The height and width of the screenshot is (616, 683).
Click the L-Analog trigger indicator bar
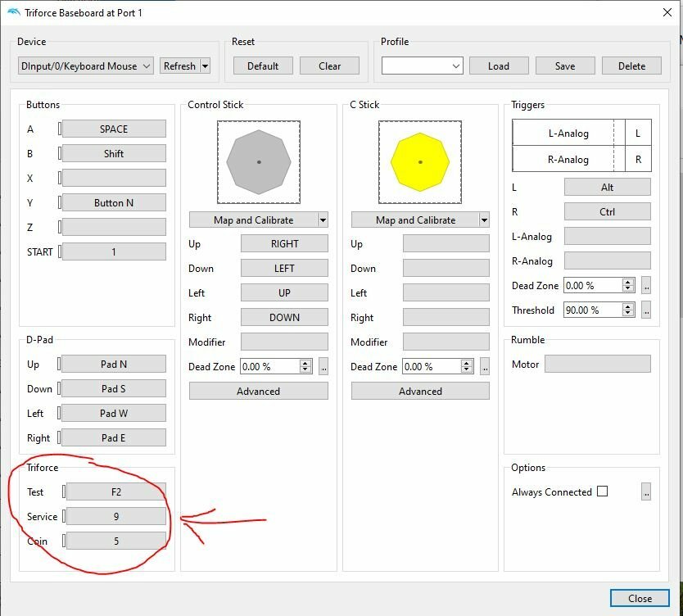pyautogui.click(x=568, y=133)
